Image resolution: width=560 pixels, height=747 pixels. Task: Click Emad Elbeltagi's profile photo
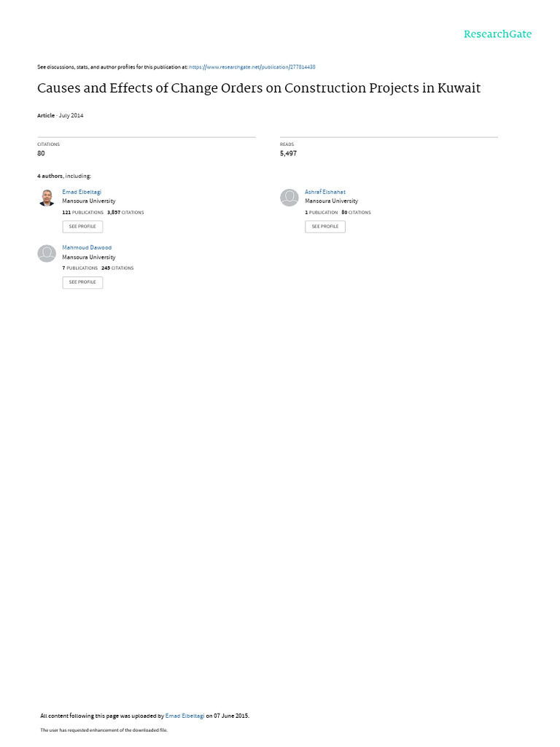(47, 198)
